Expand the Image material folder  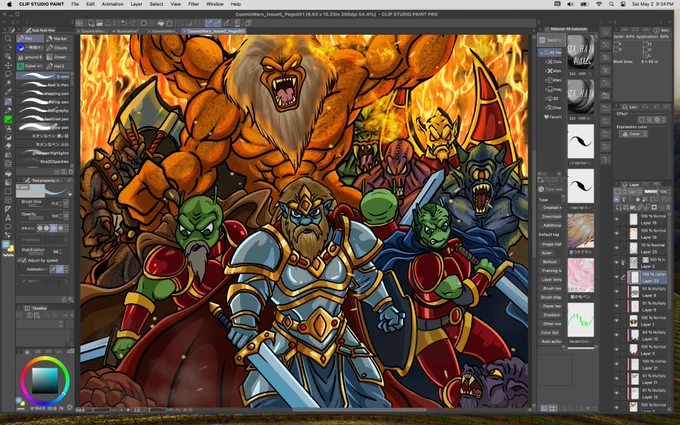pyautogui.click(x=546, y=89)
